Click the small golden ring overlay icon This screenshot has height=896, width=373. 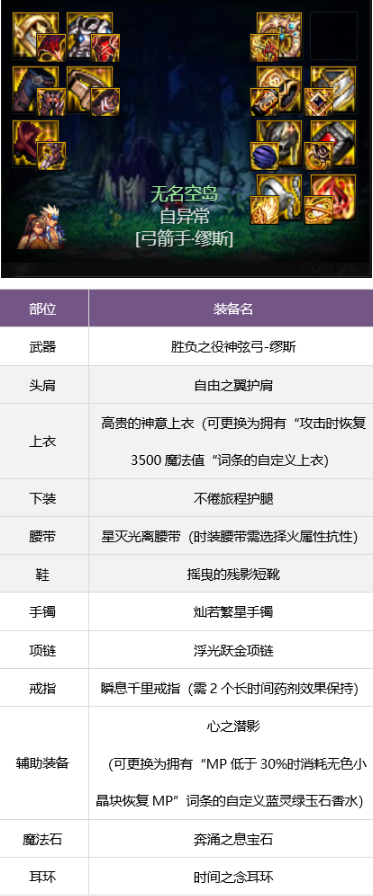(318, 157)
